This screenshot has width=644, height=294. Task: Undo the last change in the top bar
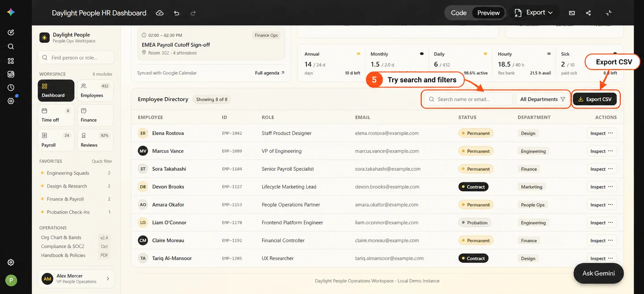177,13
